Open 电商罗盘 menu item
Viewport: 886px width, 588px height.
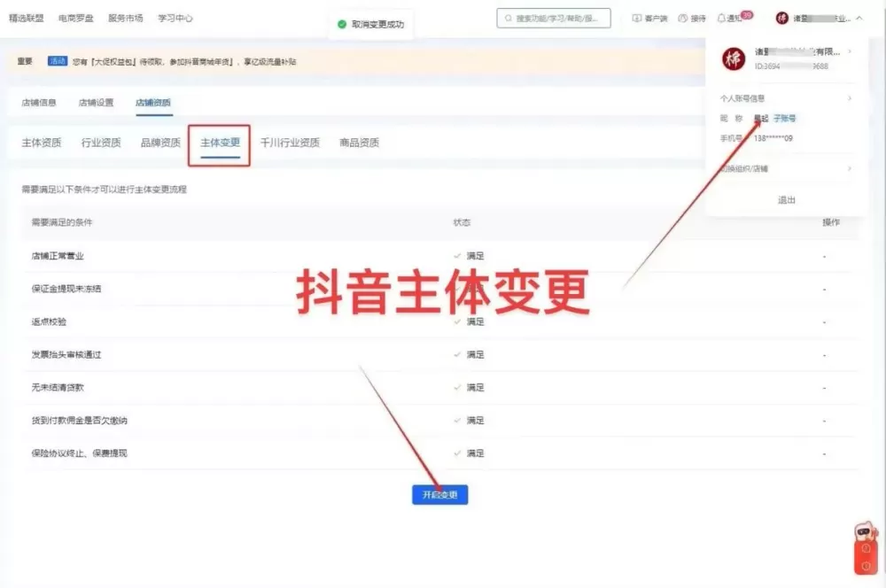tap(75, 18)
